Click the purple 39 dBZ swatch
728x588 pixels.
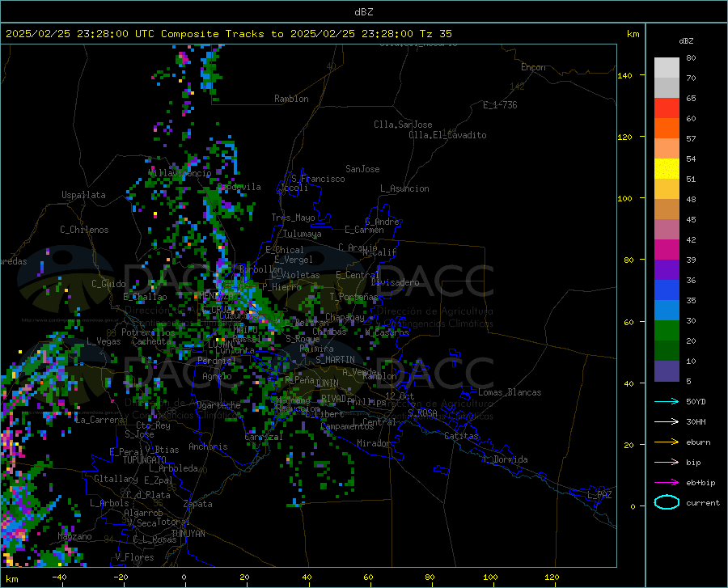pos(667,270)
